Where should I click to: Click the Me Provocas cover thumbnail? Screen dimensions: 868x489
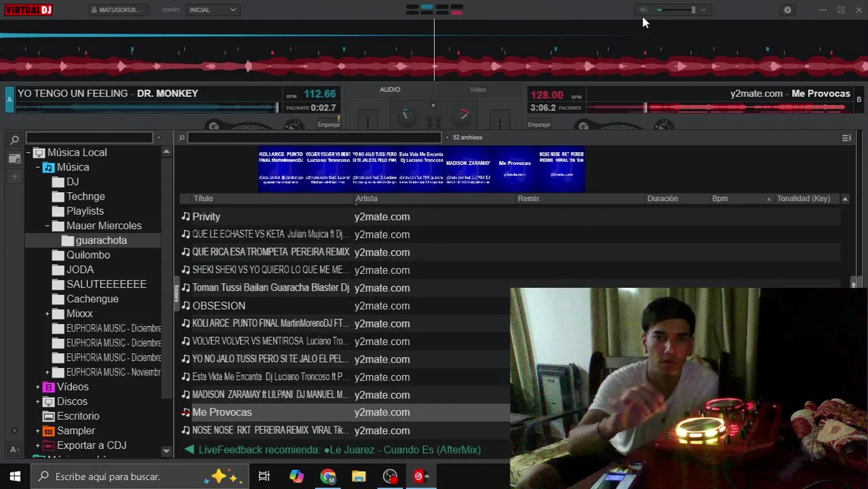(x=515, y=169)
